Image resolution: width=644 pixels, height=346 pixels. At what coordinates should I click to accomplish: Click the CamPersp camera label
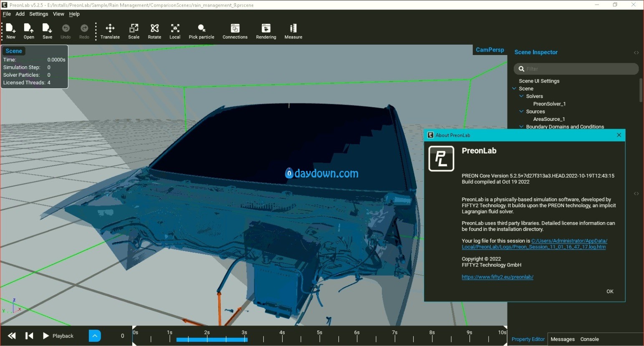coord(490,50)
